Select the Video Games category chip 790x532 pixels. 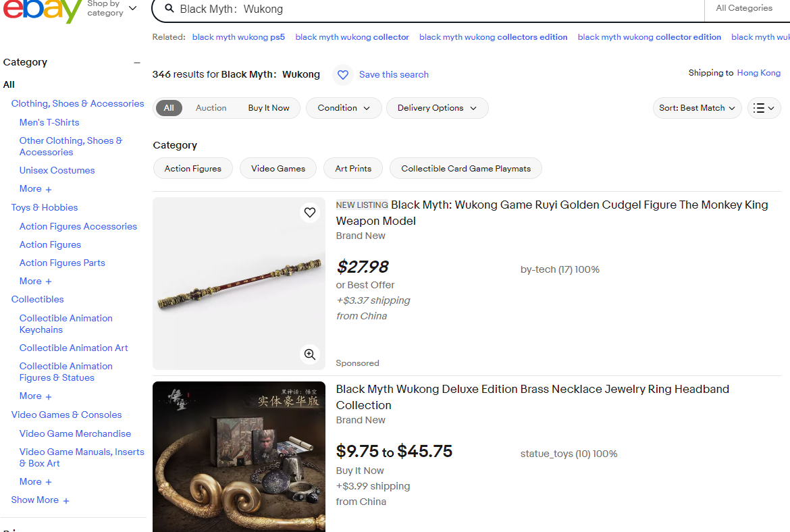coord(278,169)
